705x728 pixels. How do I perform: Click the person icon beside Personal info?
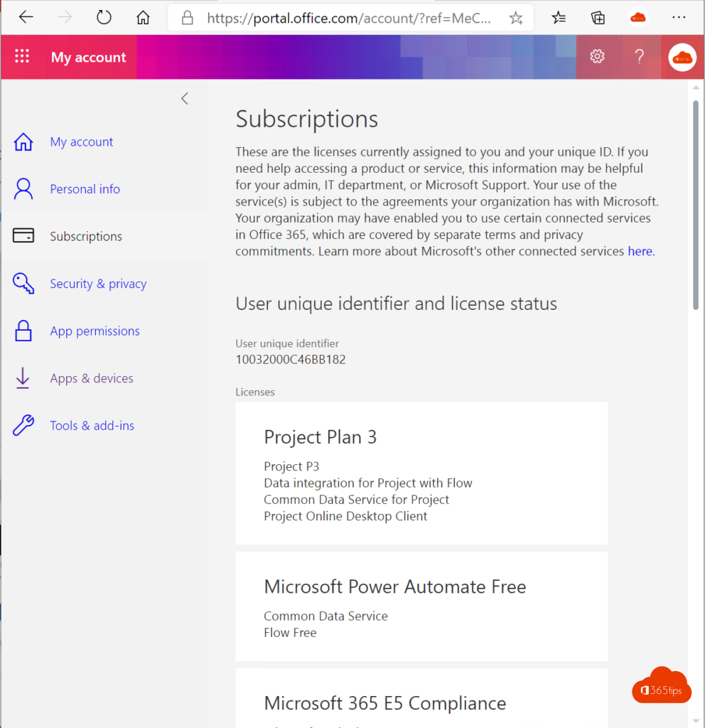click(x=23, y=189)
